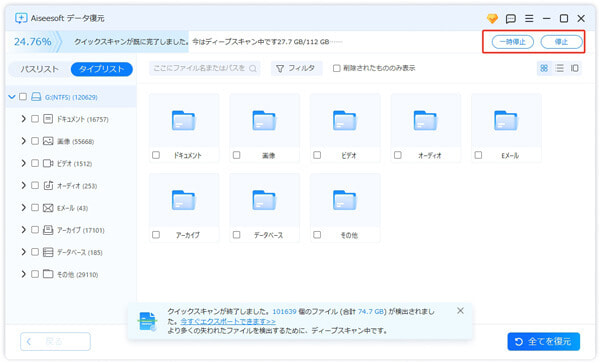Check the オーディオ (253) tree checkbox
Image resolution: width=600 pixels, height=363 pixels.
coord(35,185)
